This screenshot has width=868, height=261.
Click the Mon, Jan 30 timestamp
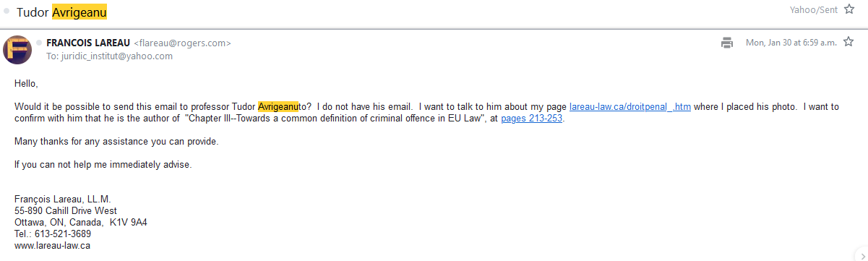pos(791,43)
